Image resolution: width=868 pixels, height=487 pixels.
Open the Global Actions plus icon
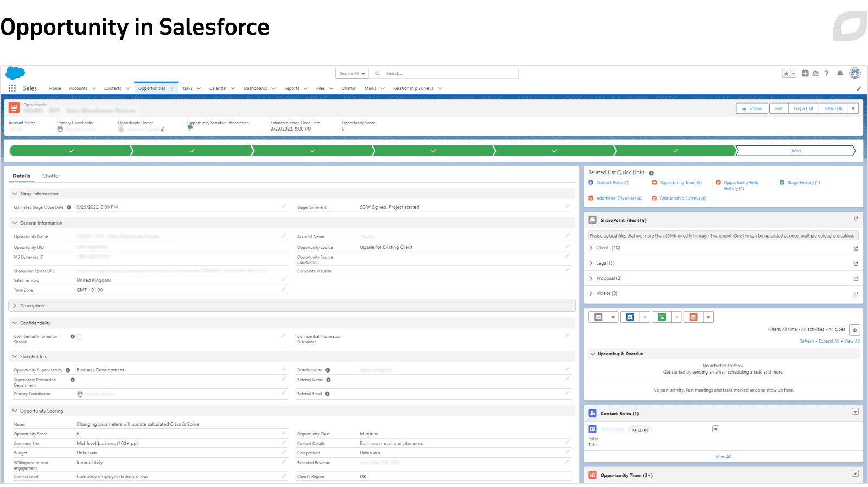click(805, 73)
